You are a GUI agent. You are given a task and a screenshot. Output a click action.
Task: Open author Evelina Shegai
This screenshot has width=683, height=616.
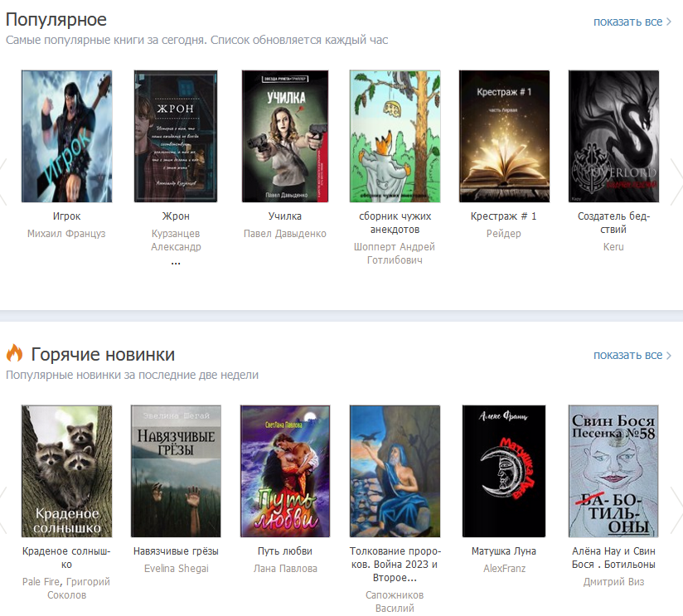[176, 569]
